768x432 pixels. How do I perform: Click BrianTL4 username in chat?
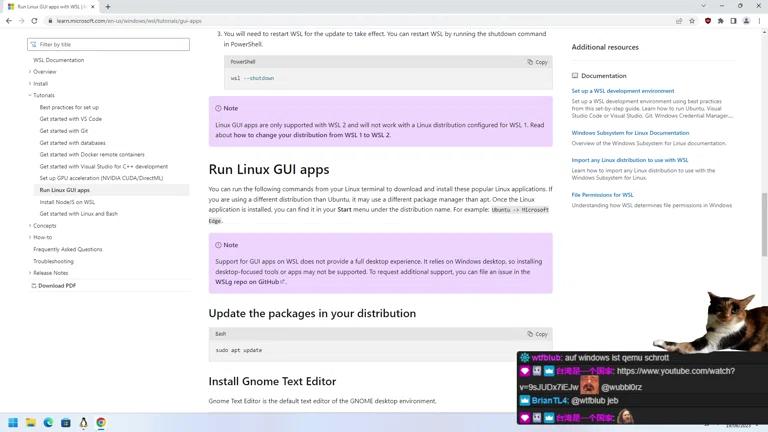click(549, 401)
